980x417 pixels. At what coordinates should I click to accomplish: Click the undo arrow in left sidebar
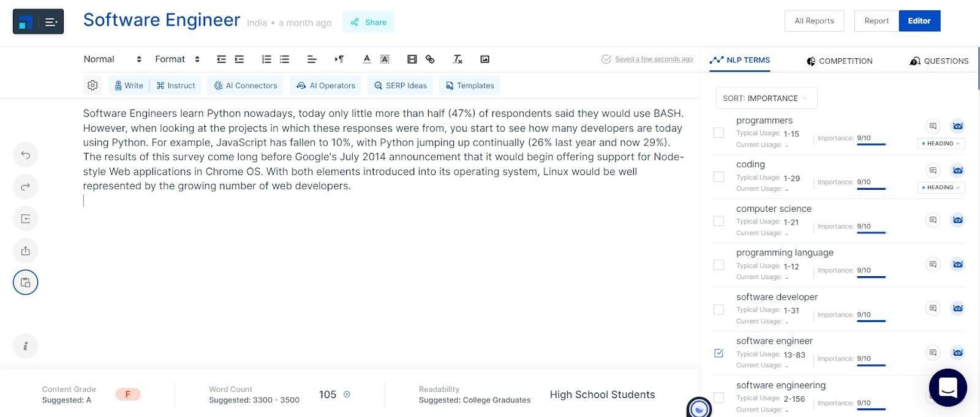pyautogui.click(x=25, y=155)
